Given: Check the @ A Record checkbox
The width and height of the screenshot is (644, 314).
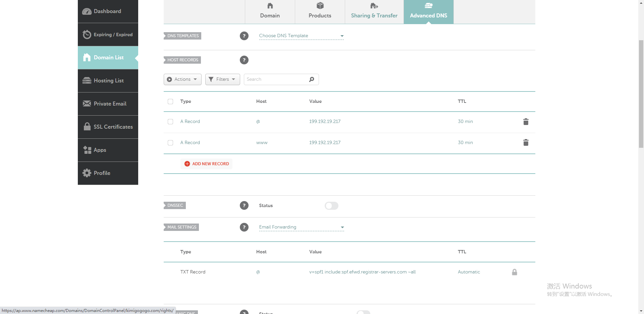Looking at the screenshot, I should click(x=170, y=122).
